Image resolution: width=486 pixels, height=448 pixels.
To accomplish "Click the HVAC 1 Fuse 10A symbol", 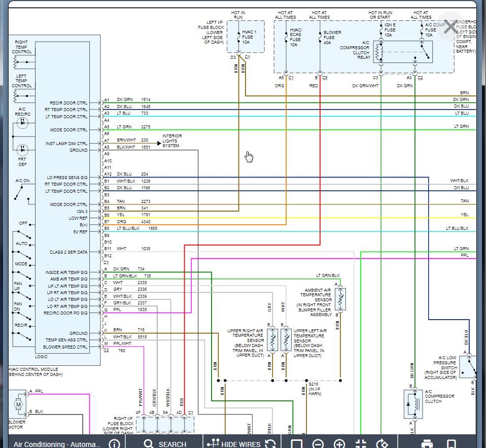I will (238, 37).
